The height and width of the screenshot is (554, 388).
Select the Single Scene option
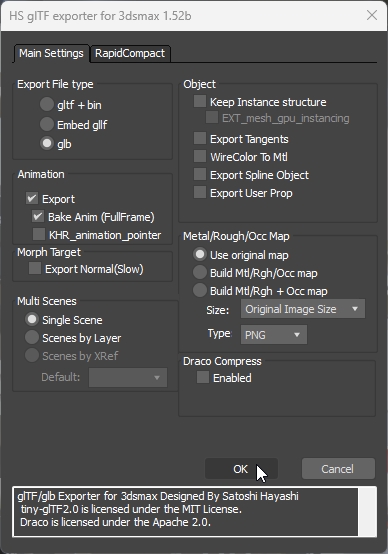tap(32, 319)
